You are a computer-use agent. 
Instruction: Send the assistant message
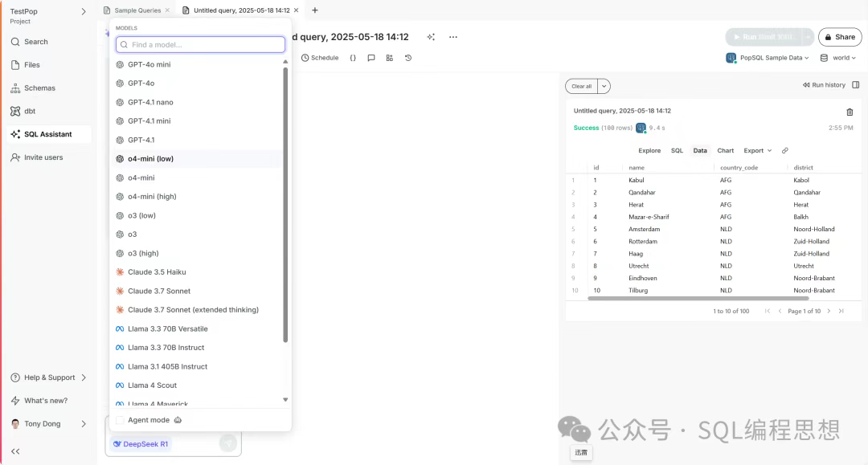228,443
